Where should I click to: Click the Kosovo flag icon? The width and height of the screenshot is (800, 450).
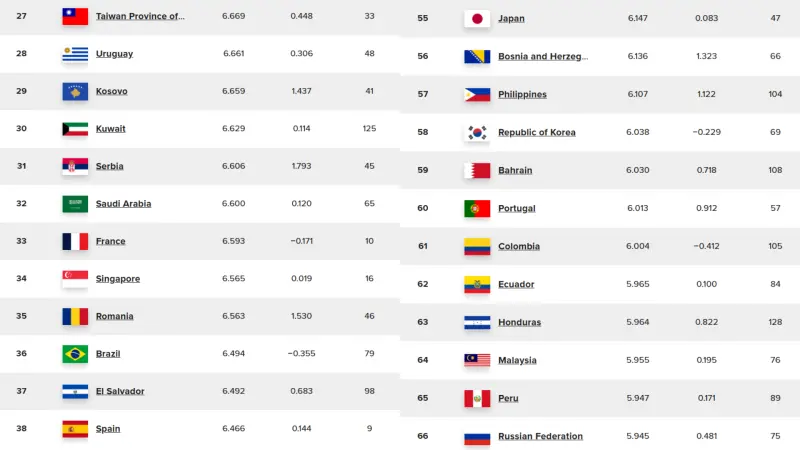click(75, 91)
